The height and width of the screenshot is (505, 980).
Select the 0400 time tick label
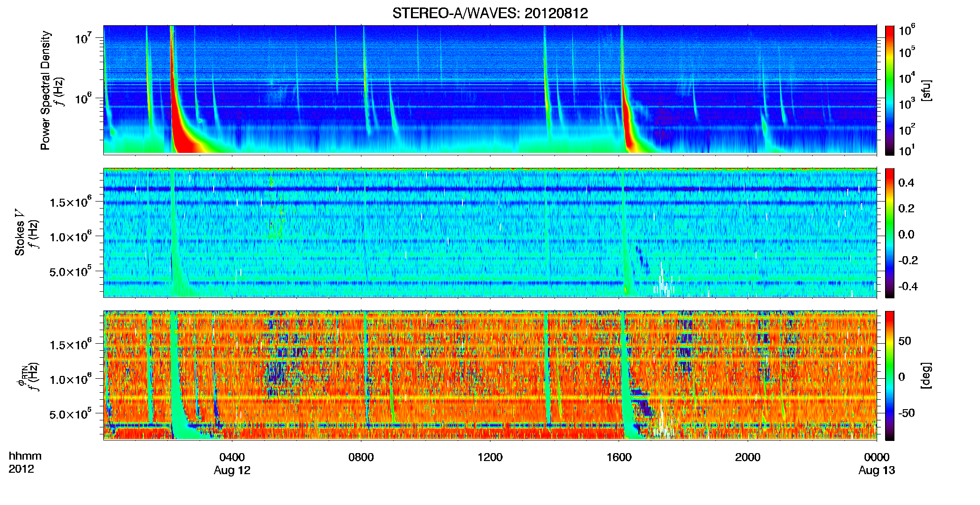point(232,457)
